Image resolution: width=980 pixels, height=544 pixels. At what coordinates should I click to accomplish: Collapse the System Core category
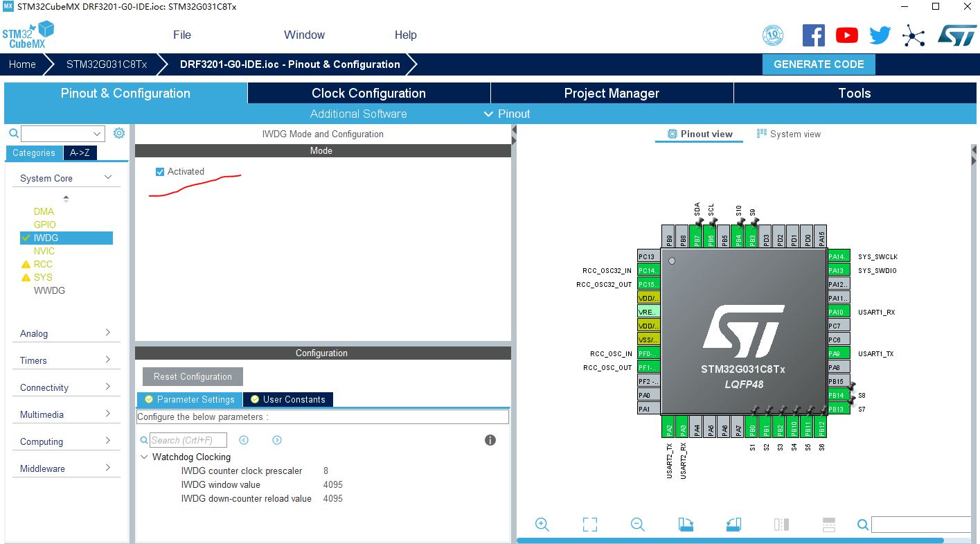click(106, 177)
